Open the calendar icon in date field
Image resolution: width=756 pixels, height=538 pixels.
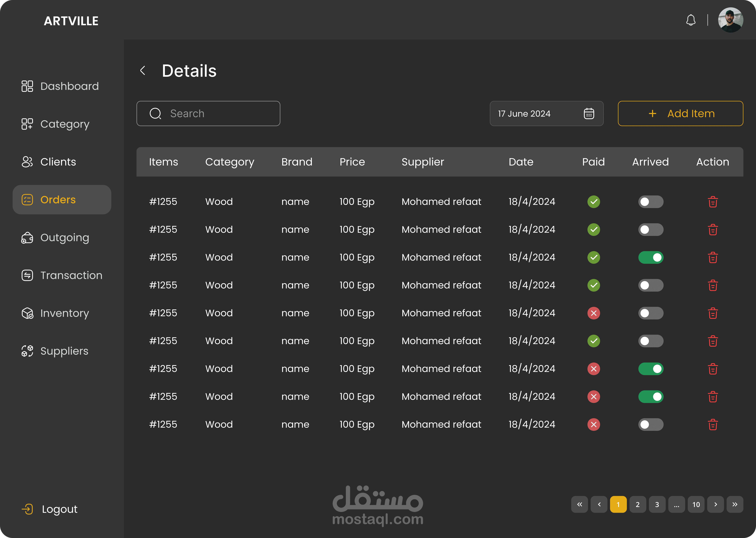[x=589, y=114]
